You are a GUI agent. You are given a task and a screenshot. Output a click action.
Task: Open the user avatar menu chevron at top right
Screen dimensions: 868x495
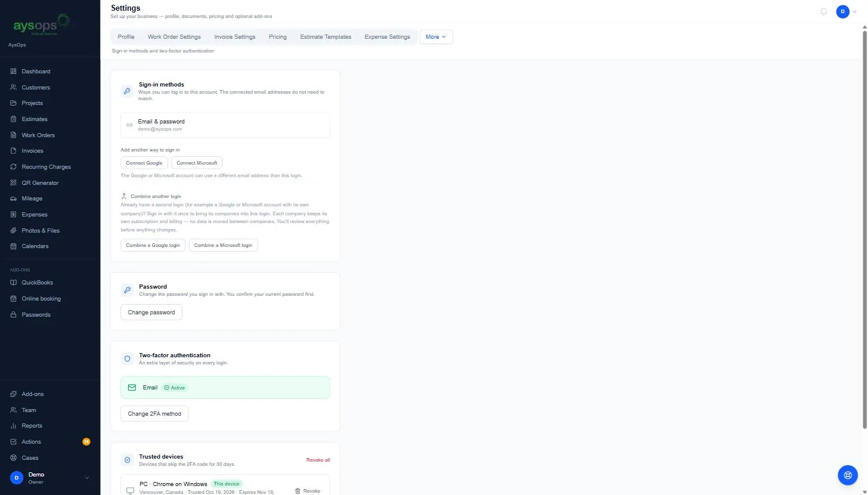coord(854,11)
